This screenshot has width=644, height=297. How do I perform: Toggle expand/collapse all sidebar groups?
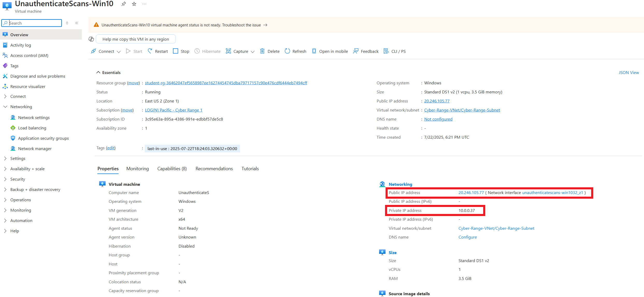click(67, 23)
